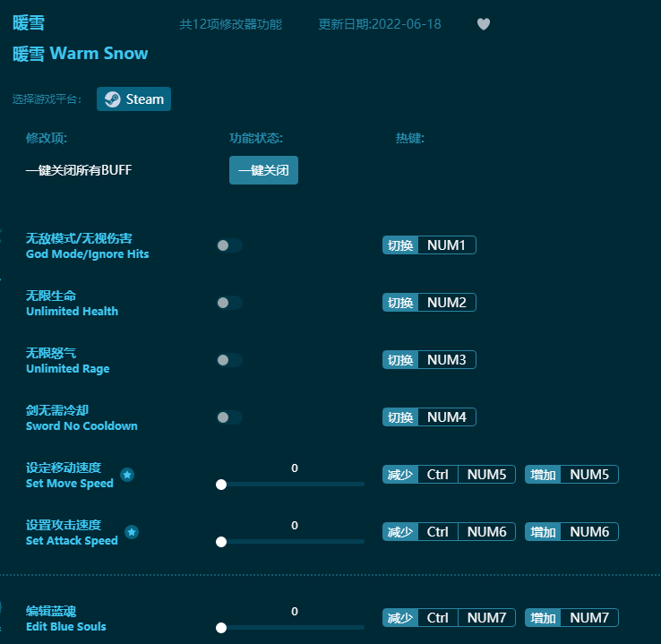Screen dimensions: 661x644
Task: Click the Steam logo icon
Action: (x=113, y=99)
